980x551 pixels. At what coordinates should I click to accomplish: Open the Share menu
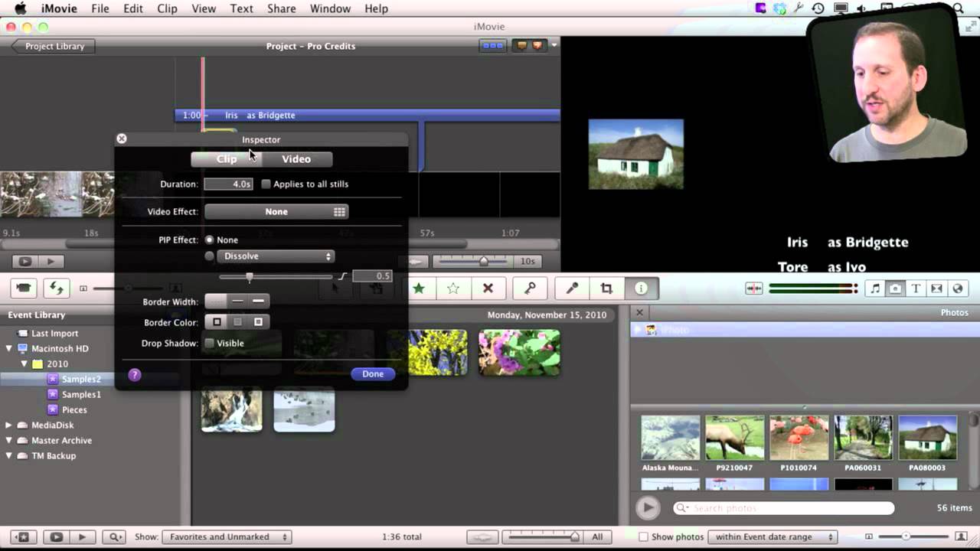(x=282, y=8)
